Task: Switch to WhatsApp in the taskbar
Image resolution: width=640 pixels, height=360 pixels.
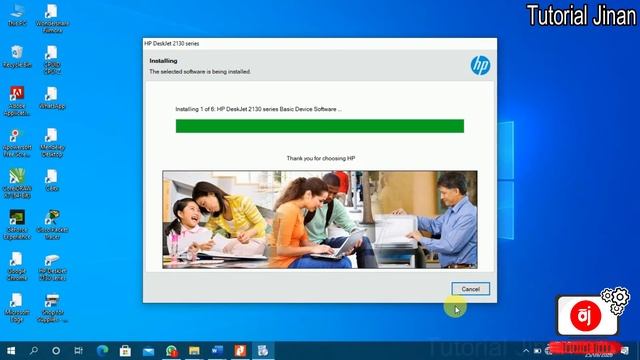Action: 171,351
